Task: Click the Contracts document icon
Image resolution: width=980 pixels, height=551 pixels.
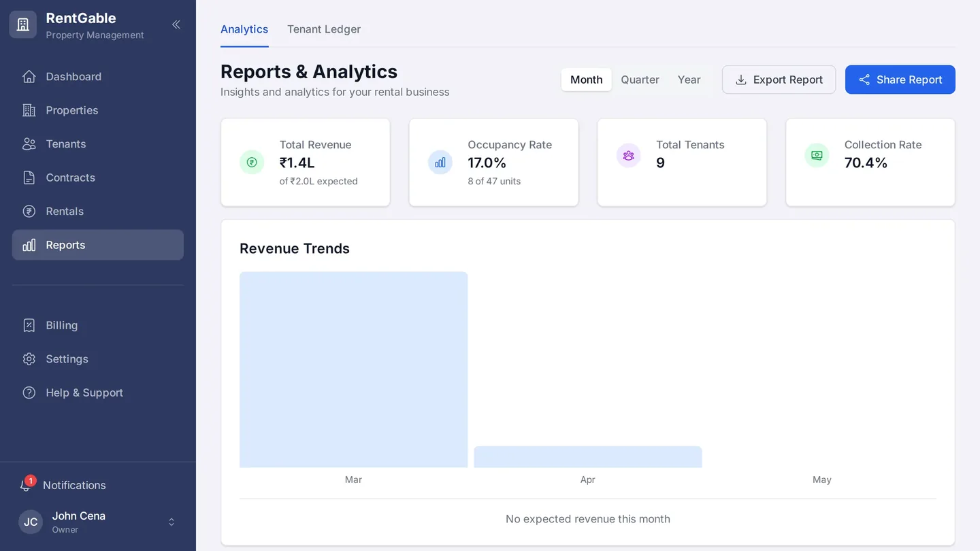Action: click(x=29, y=178)
